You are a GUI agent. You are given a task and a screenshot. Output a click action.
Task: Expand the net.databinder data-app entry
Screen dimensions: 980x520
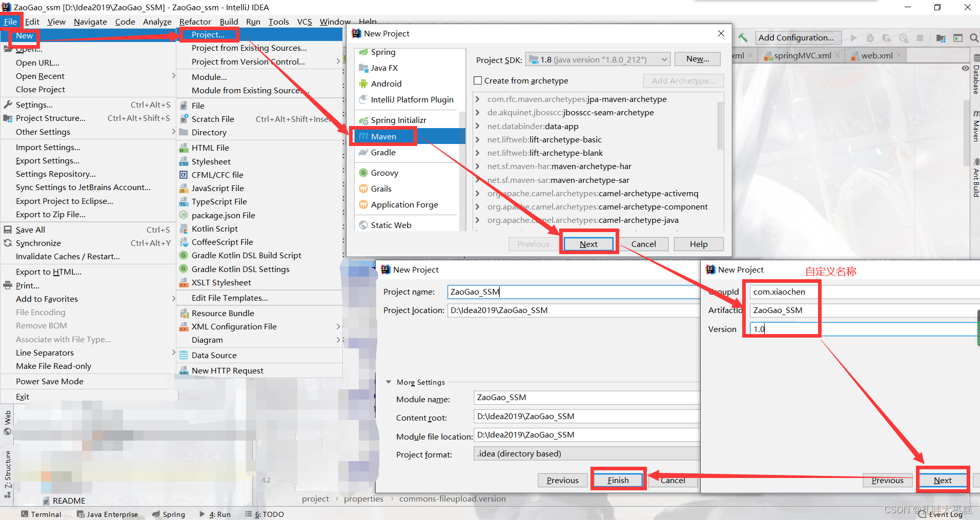(x=478, y=126)
